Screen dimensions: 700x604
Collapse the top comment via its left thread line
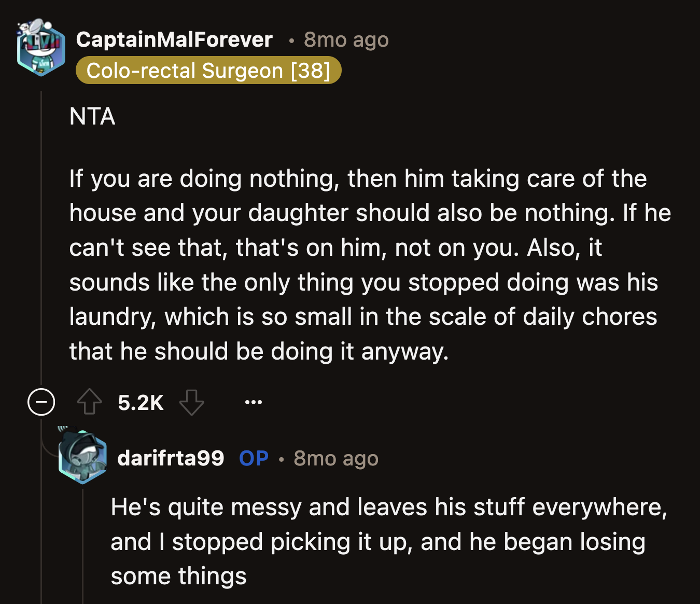tap(41, 234)
